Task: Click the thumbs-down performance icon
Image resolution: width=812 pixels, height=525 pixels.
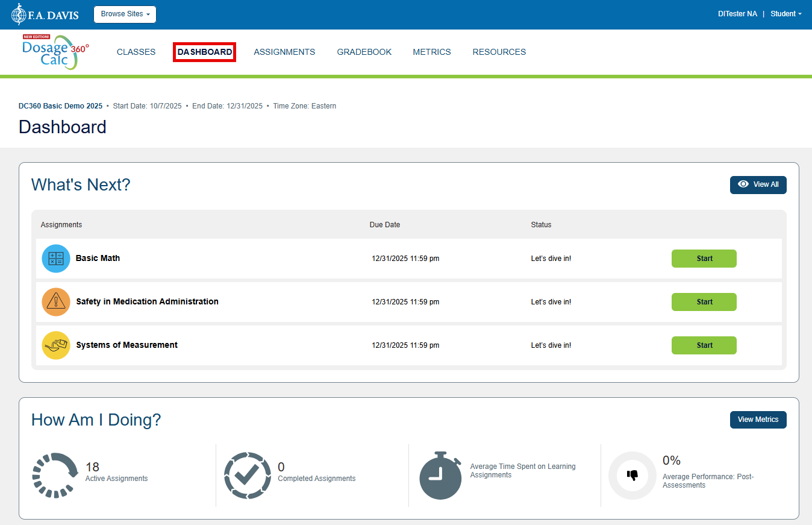Action: [632, 476]
